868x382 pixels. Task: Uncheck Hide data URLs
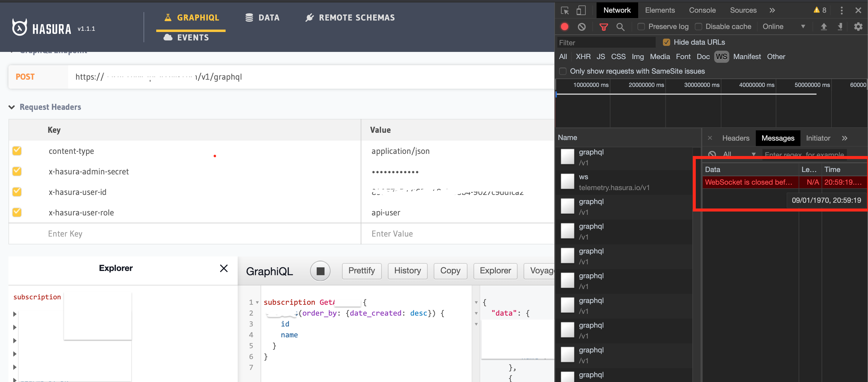pyautogui.click(x=667, y=42)
